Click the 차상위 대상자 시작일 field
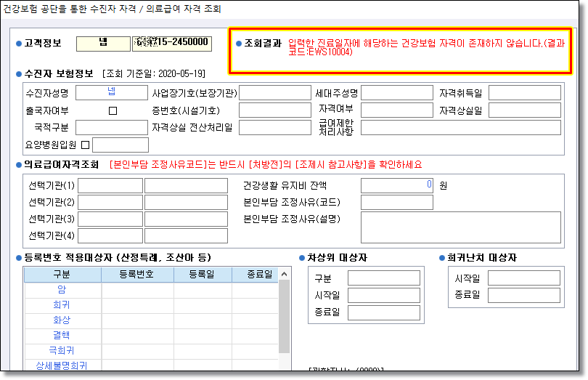Viewport: 588px width, 380px height. tap(383, 295)
